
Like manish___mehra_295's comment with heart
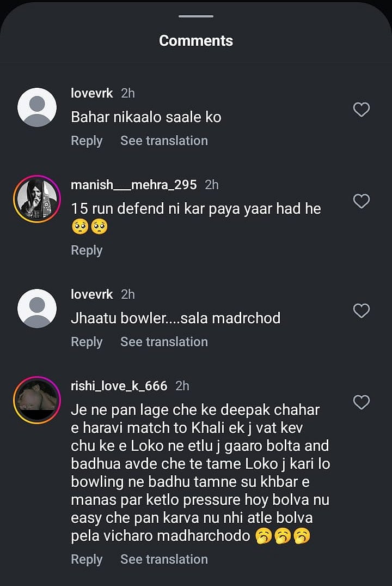tap(362, 201)
